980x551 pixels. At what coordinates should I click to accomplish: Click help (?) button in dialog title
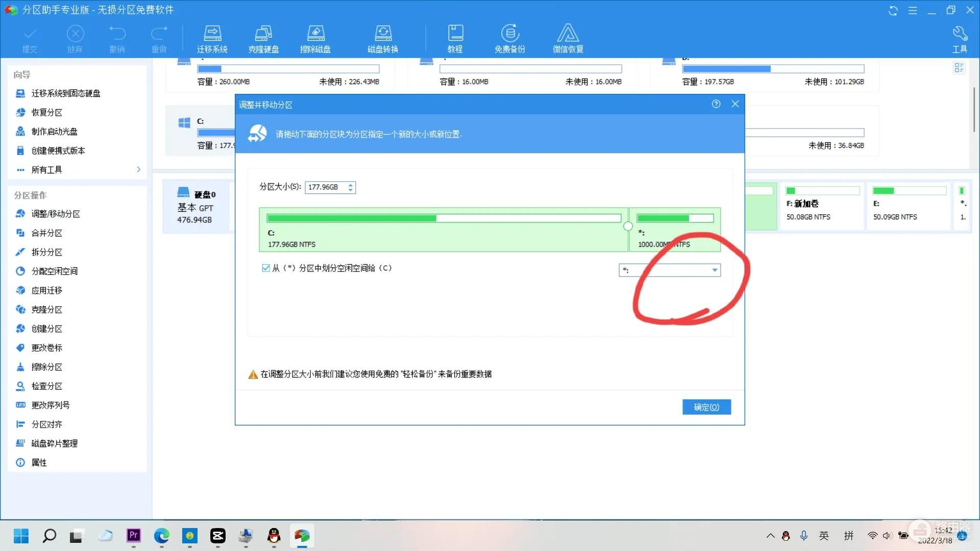pyautogui.click(x=716, y=103)
